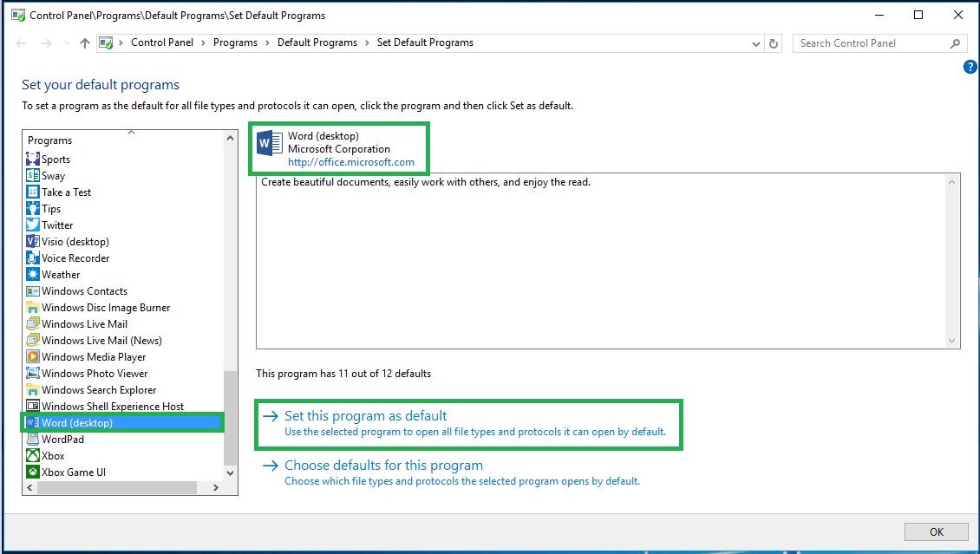
Task: Expand the chevron after Control Panel breadcrumb
Action: click(x=203, y=42)
